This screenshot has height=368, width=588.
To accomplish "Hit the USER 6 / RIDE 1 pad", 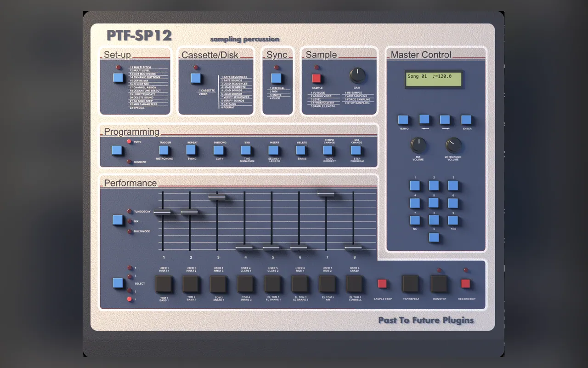I will pyautogui.click(x=300, y=284).
